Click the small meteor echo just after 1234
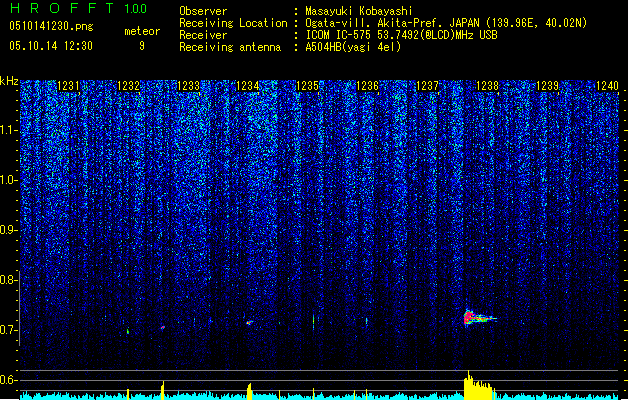Screen dimensions: 629x400 (x=249, y=322)
